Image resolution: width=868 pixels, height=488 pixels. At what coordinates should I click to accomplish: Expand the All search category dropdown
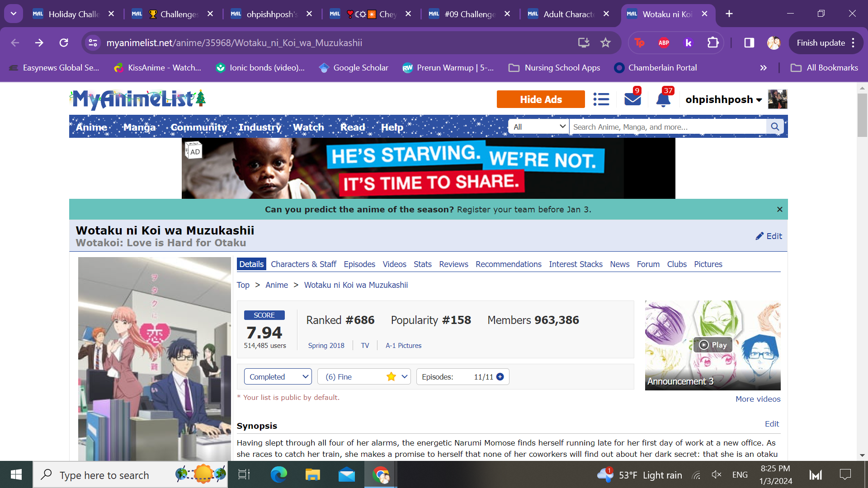coord(538,127)
